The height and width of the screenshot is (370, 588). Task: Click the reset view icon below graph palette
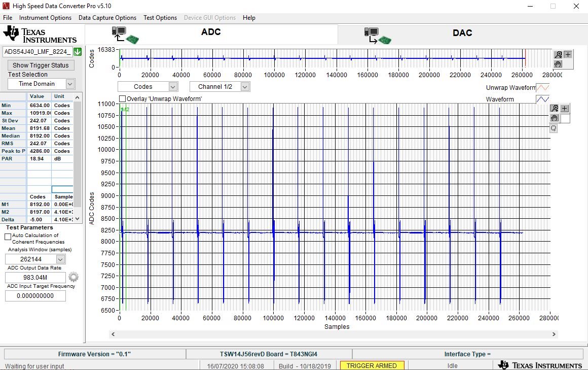click(554, 128)
